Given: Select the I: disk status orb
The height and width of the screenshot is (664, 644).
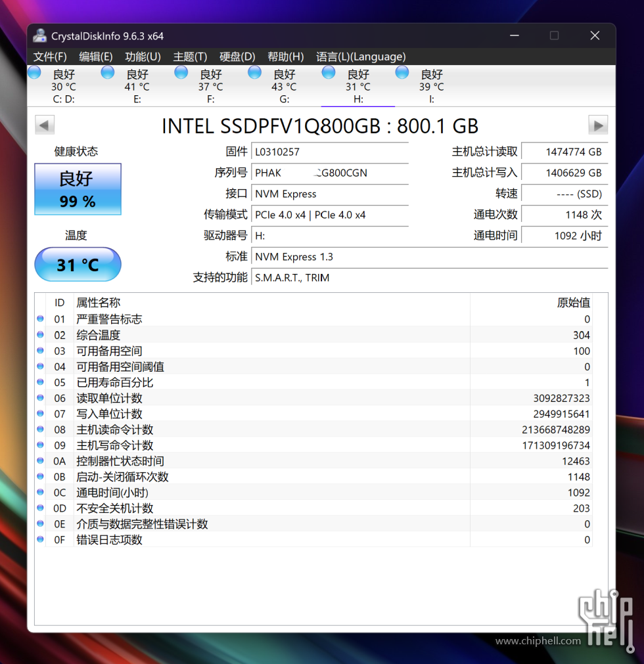Looking at the screenshot, I should tap(402, 72).
